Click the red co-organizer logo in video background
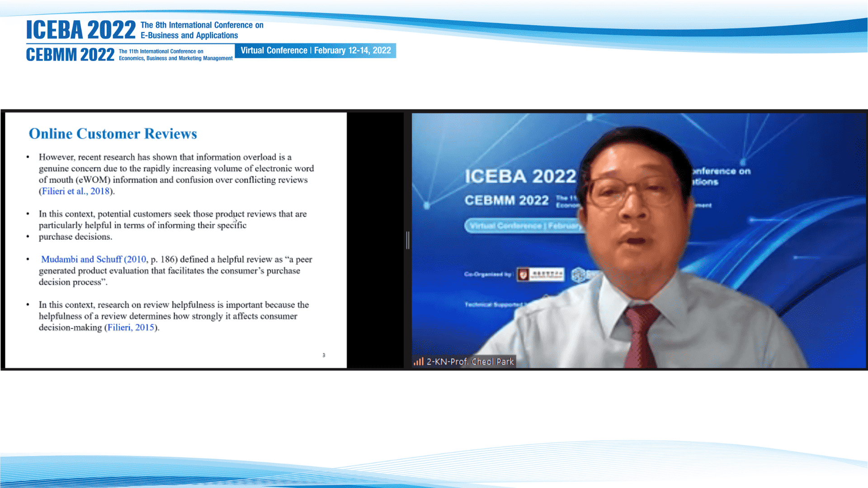 [523, 274]
